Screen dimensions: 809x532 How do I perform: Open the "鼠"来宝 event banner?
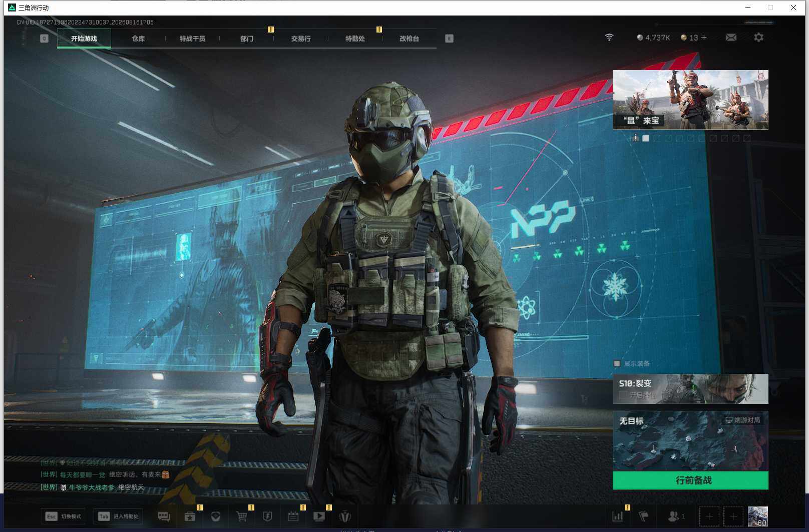[x=690, y=100]
